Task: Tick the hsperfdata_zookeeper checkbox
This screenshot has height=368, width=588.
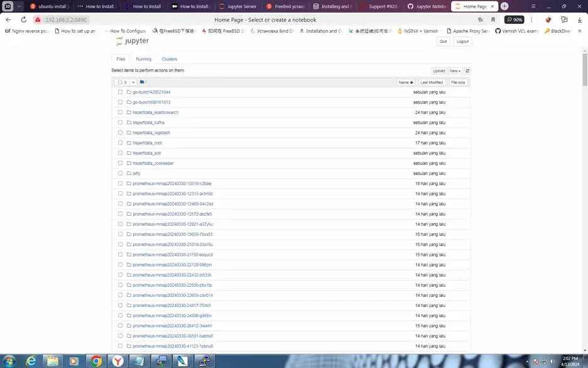Action: tap(120, 163)
